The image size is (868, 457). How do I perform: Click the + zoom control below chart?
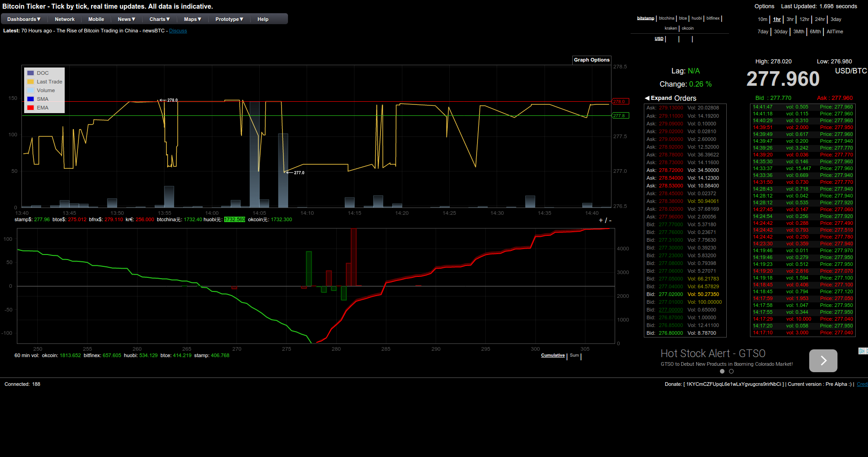[601, 220]
